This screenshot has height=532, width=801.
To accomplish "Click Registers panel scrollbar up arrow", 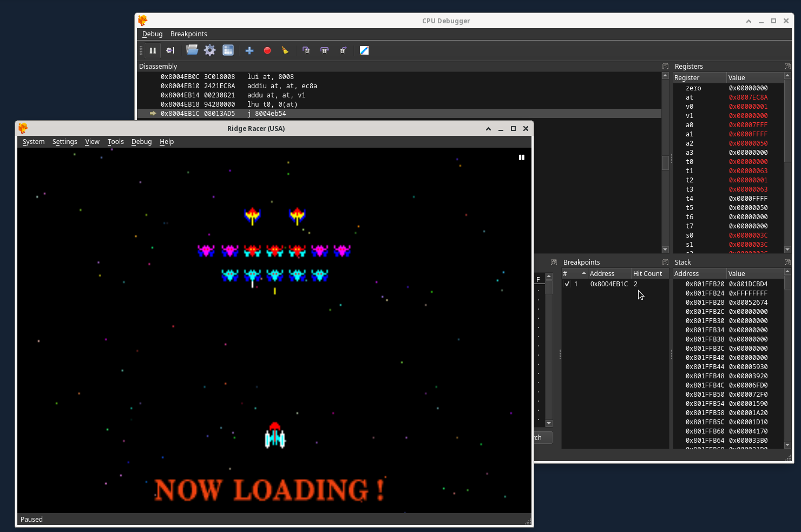I will click(787, 76).
